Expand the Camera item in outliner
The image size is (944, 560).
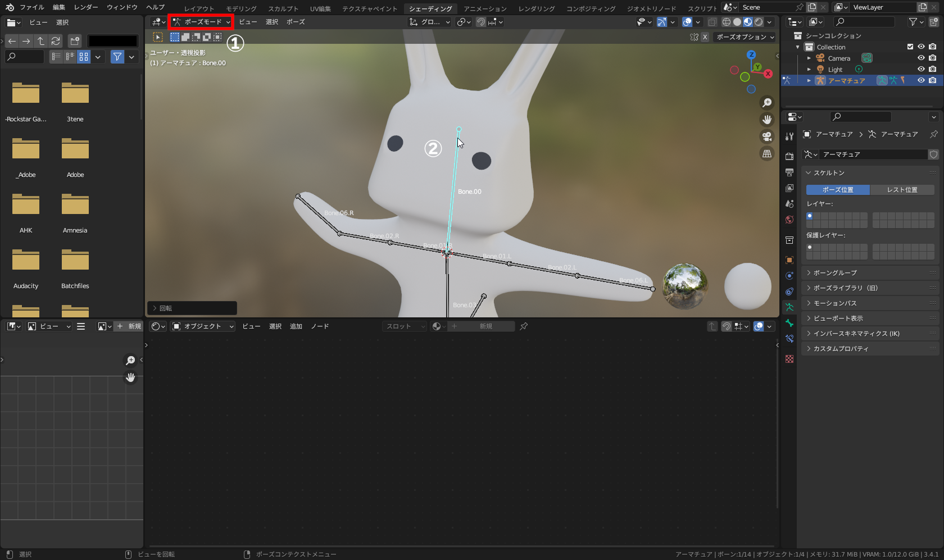(809, 58)
